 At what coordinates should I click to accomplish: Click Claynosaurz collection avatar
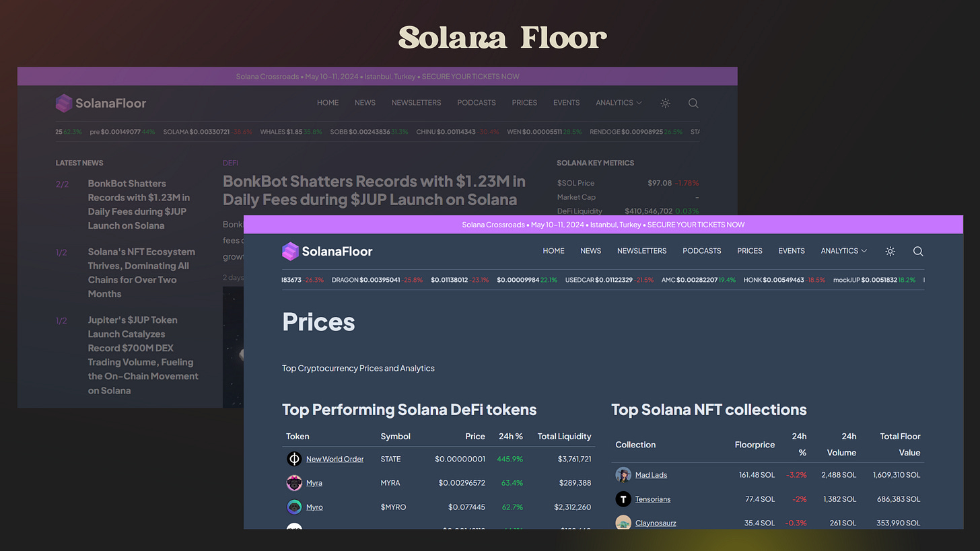pos(623,523)
